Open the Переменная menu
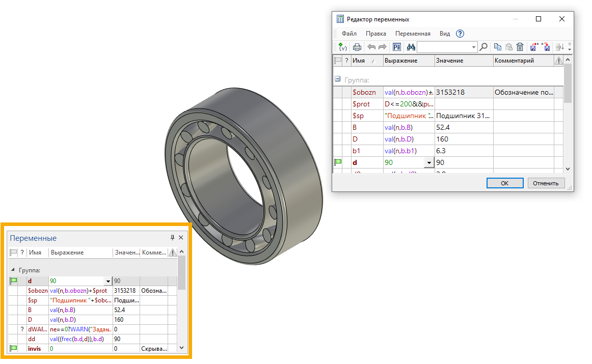The image size is (592, 364). (413, 34)
